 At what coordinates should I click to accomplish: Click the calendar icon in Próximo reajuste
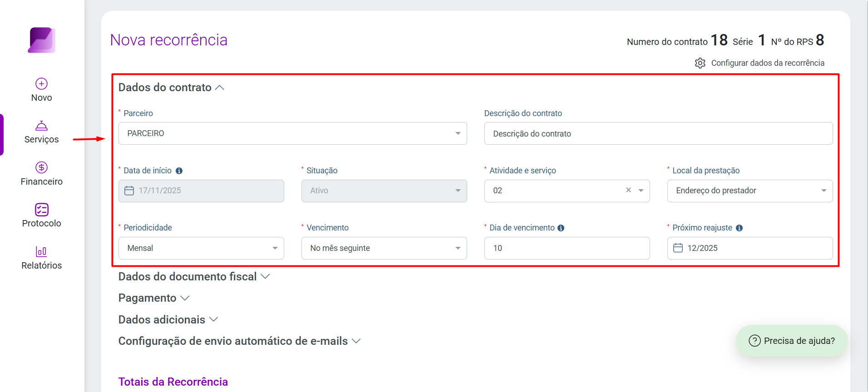(x=678, y=248)
